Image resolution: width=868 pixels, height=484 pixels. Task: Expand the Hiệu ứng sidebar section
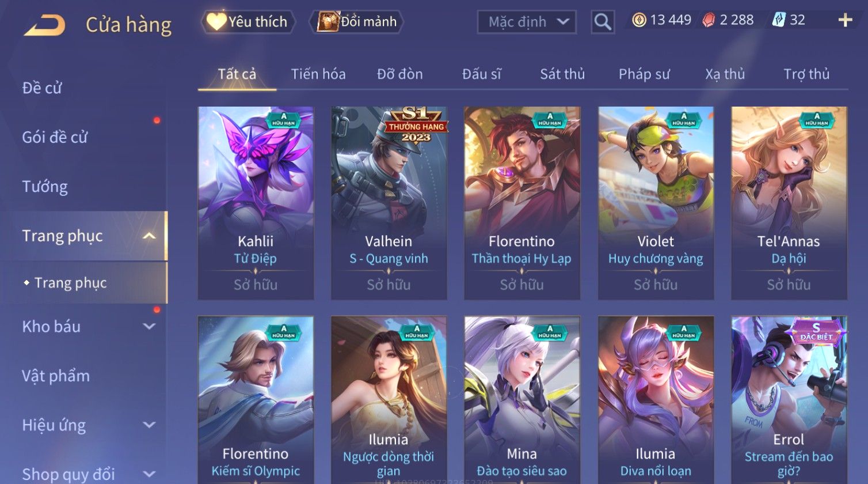tap(149, 425)
